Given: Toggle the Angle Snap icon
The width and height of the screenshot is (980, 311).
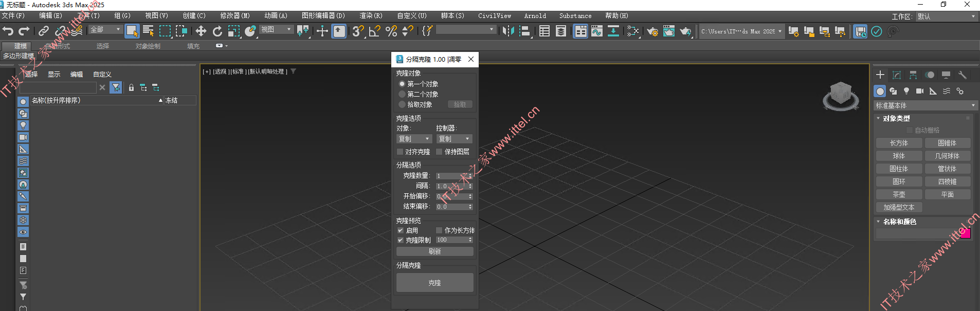Looking at the screenshot, I should pyautogui.click(x=375, y=31).
